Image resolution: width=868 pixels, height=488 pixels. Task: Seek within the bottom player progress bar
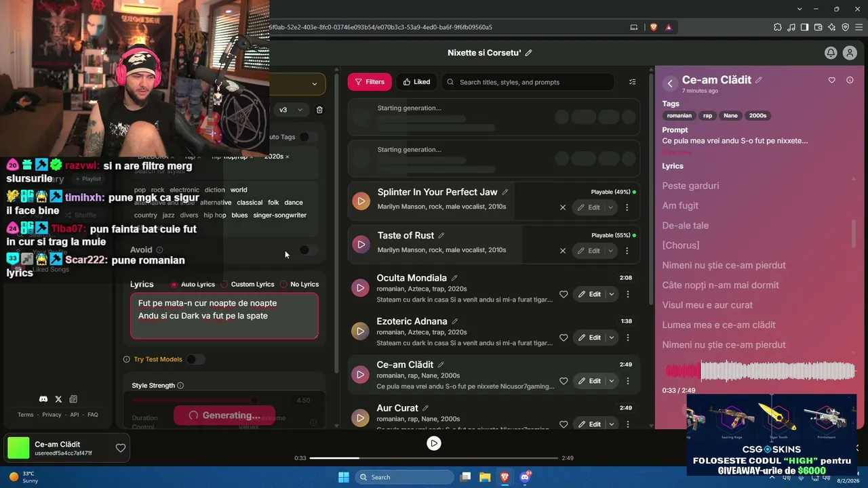coord(434,458)
